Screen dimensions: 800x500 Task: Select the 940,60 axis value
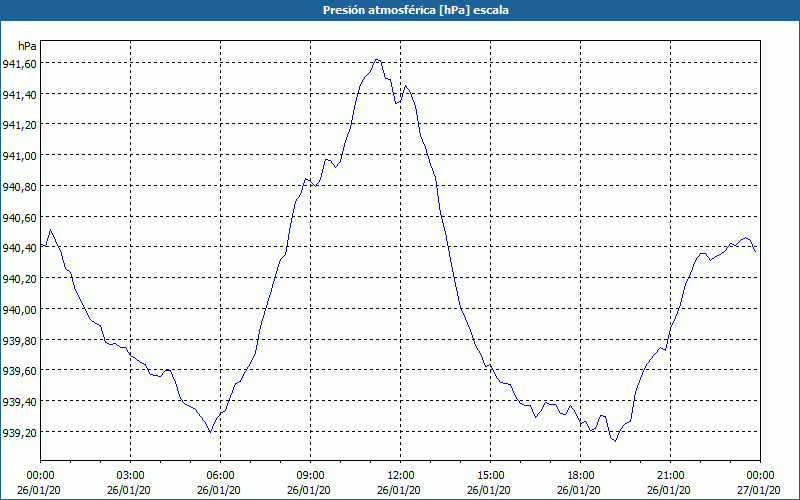coord(19,218)
